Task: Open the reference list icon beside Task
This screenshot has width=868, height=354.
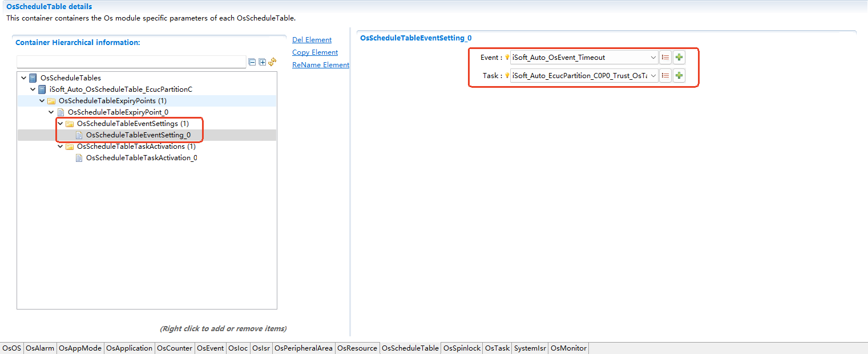Action: pyautogui.click(x=665, y=76)
